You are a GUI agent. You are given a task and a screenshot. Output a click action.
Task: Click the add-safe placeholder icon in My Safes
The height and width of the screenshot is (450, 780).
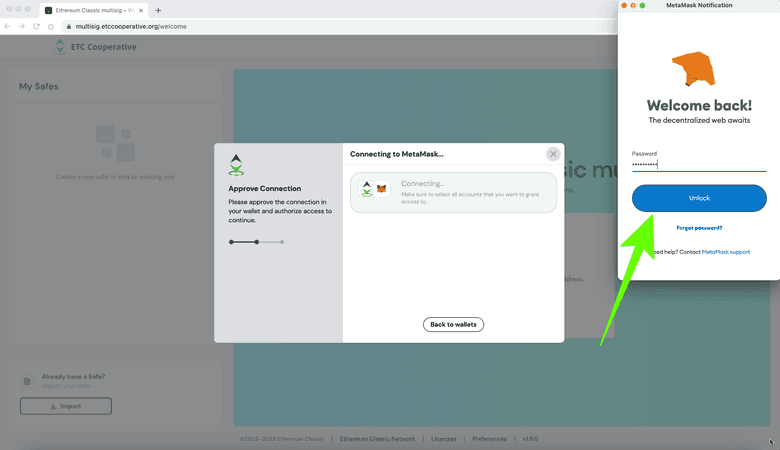(114, 143)
